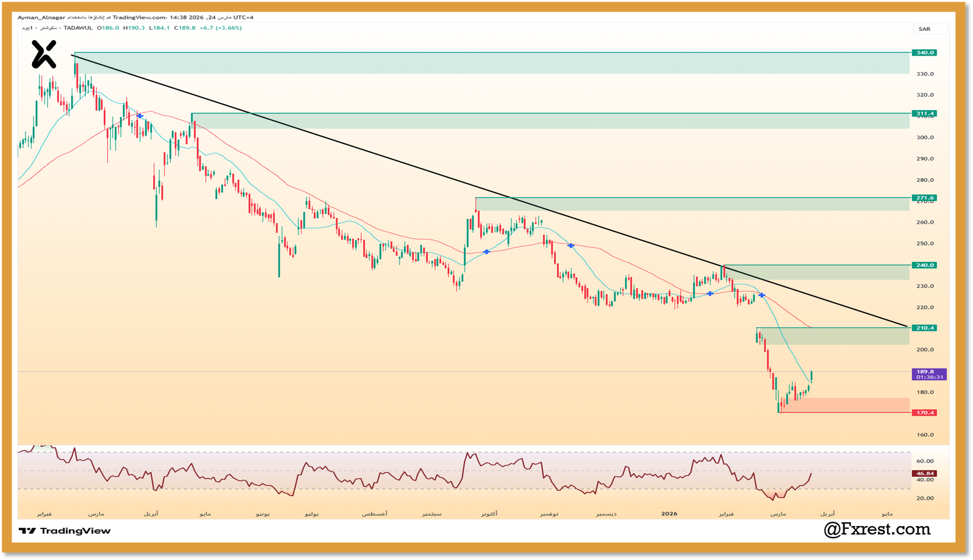Click the current price label 189.8

click(929, 372)
